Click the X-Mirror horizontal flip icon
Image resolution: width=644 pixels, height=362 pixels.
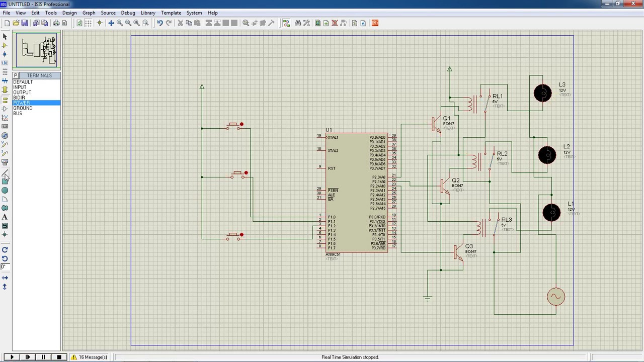point(5,278)
